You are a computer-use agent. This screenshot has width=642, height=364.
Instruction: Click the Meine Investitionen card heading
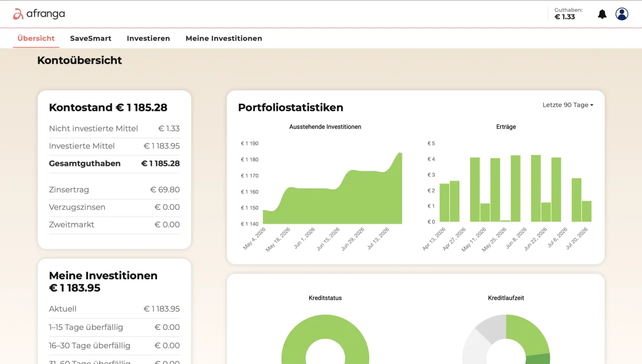pos(103,282)
